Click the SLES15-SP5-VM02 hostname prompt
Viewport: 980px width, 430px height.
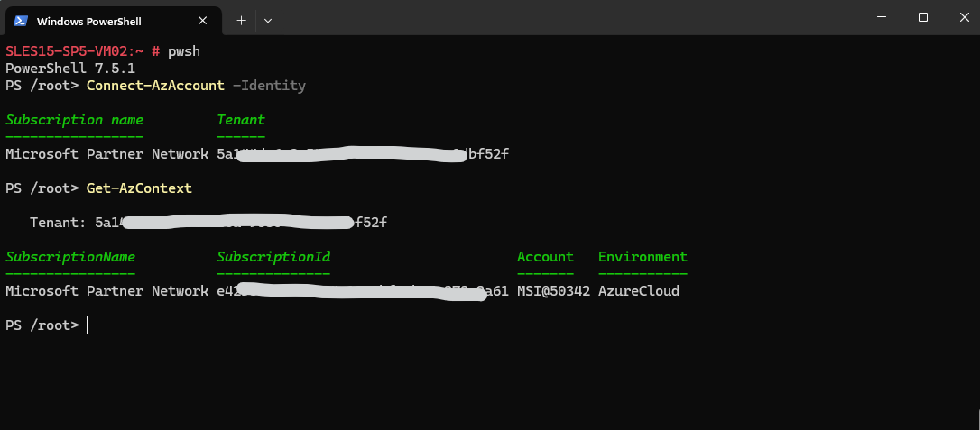(x=75, y=51)
